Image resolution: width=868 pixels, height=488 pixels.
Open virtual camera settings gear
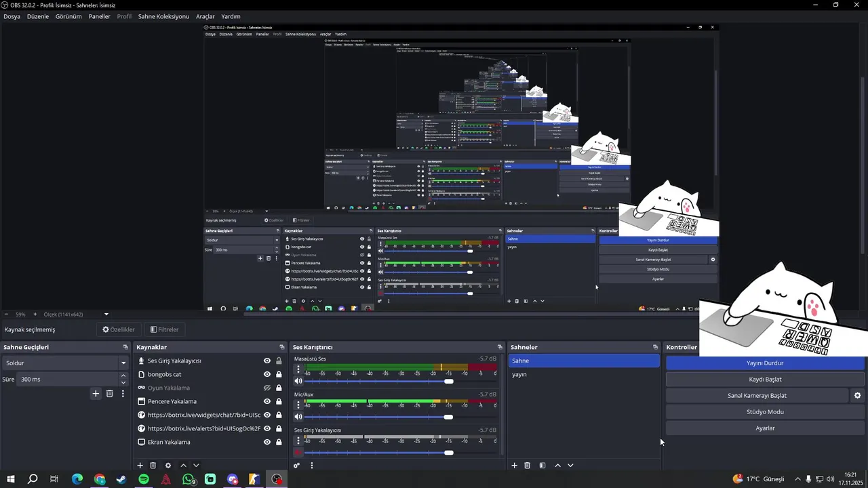tap(857, 396)
